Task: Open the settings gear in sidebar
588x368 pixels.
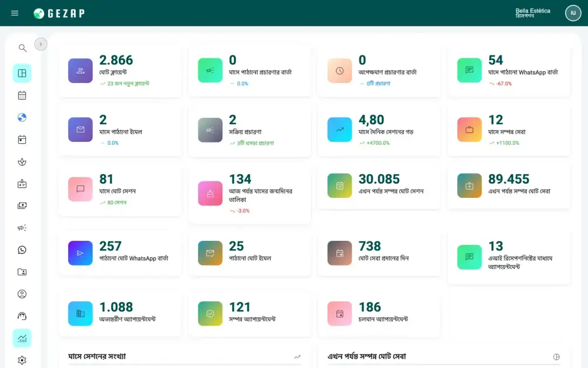Action: click(22, 360)
